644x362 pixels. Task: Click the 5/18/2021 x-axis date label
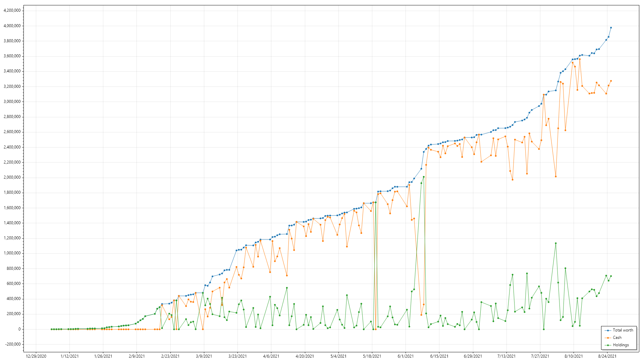pos(372,356)
